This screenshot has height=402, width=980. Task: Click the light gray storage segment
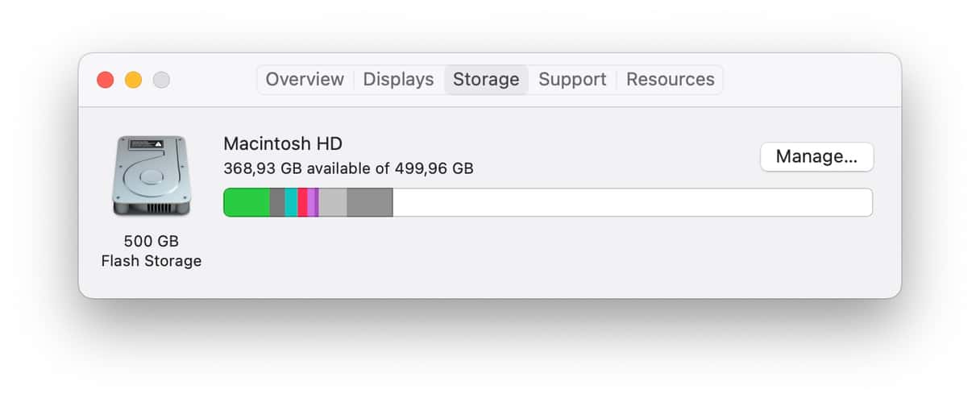pos(333,203)
